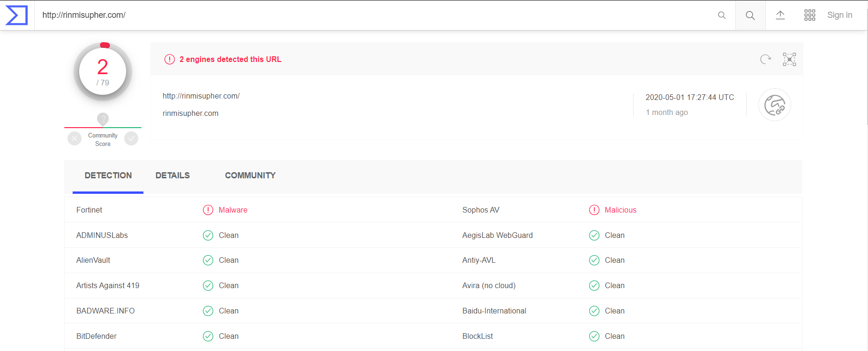Click the AegisLab WebGuard clean checkmark icon
Screen dimensions: 868x351
594,235
